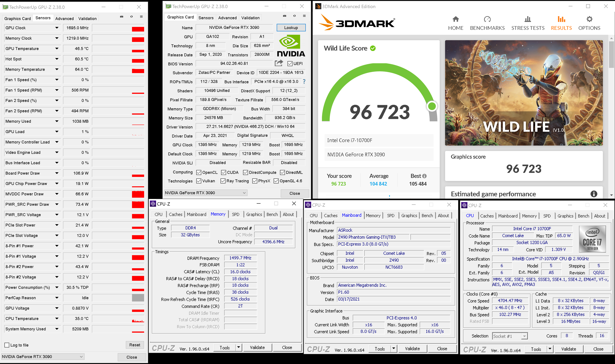Click CPU-Z Mainboard window title icon
The image size is (615, 364).
[308, 205]
